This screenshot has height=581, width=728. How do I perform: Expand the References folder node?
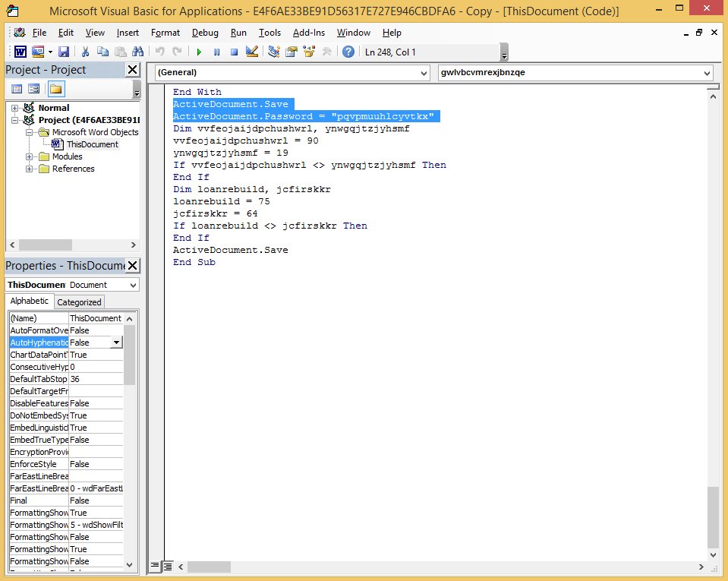tap(29, 169)
